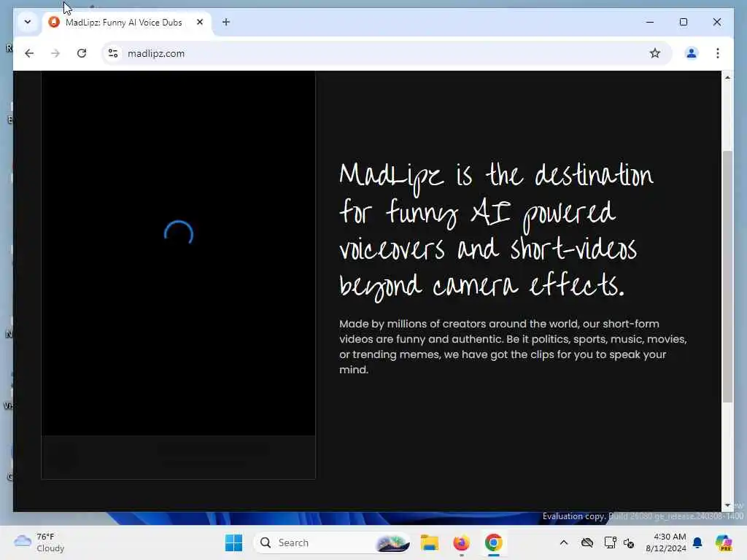Viewport: 747px width, 560px height.
Task: Open a new tab with the plus button
Action: [226, 22]
